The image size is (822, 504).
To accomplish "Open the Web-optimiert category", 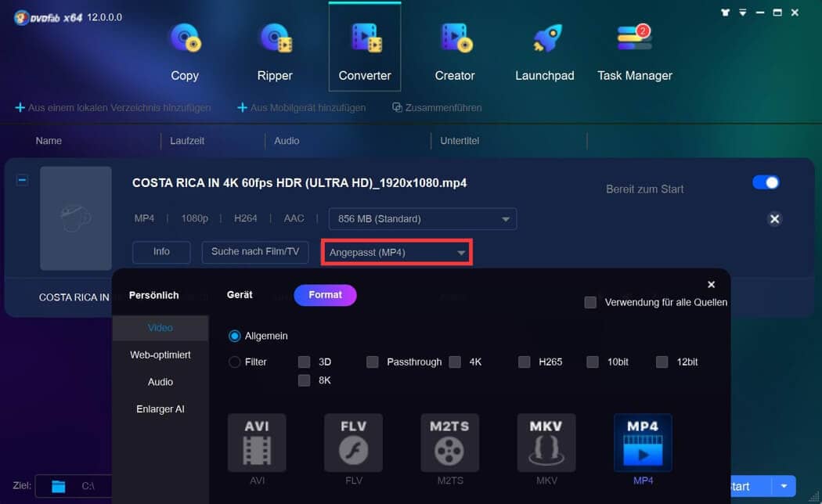I will [160, 355].
